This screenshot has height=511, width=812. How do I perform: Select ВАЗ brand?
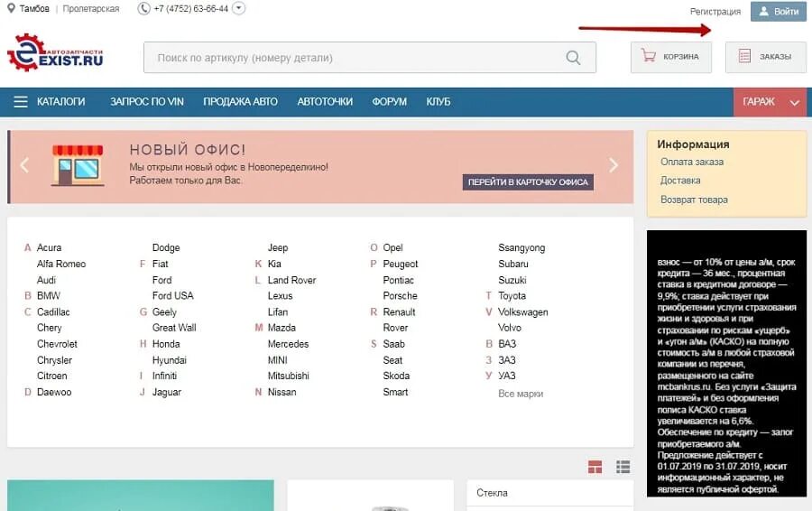(x=507, y=344)
